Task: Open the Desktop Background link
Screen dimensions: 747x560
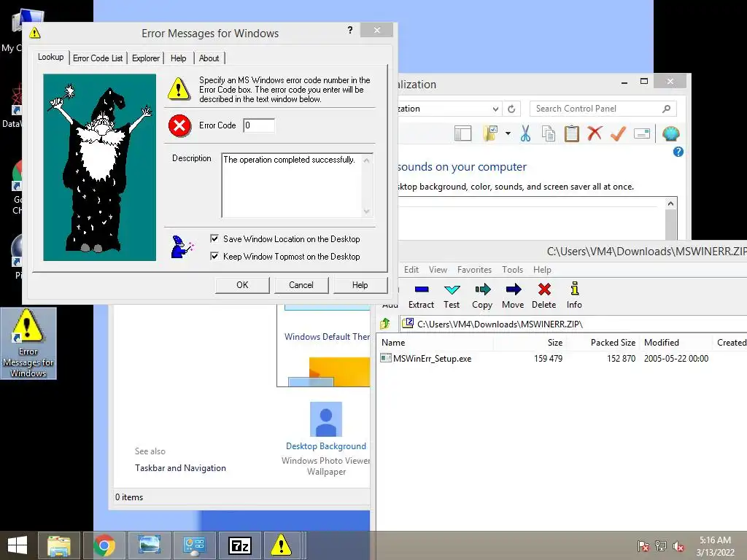Action: point(326,446)
